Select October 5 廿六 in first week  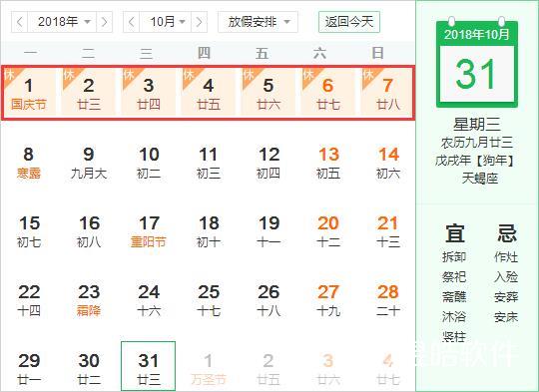click(269, 92)
